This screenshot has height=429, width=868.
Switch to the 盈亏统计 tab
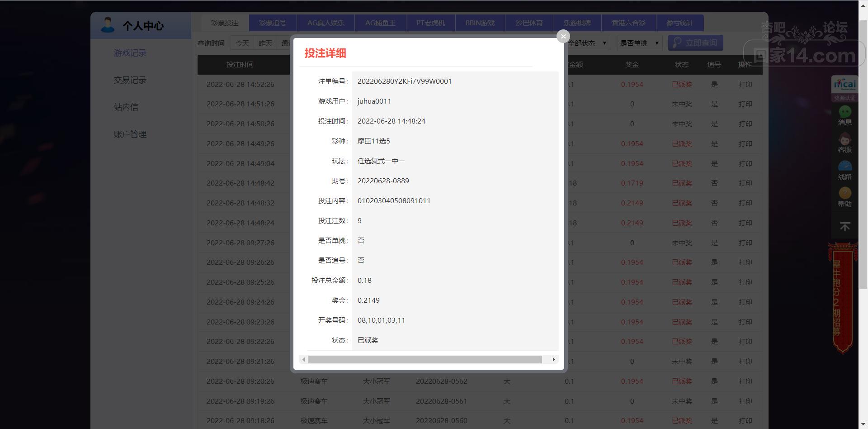679,23
